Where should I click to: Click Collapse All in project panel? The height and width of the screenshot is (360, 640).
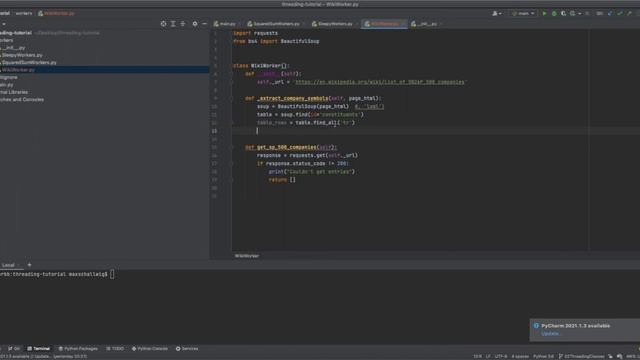[183, 24]
